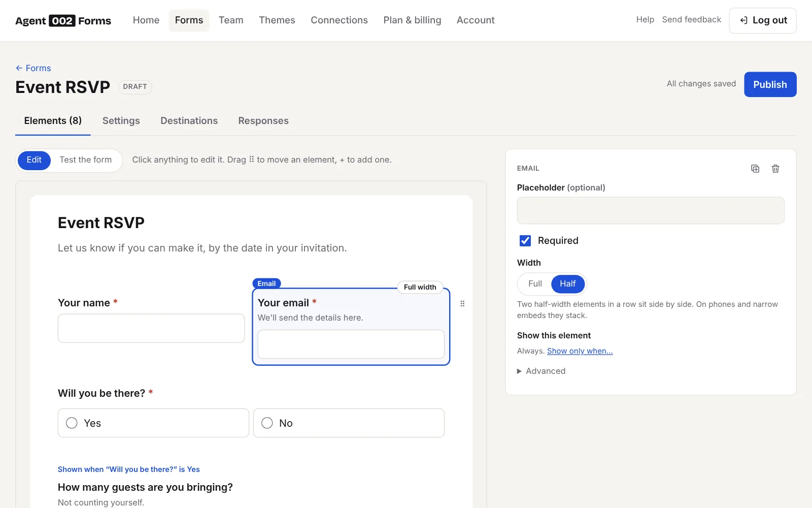Open the Settings tab

click(121, 121)
